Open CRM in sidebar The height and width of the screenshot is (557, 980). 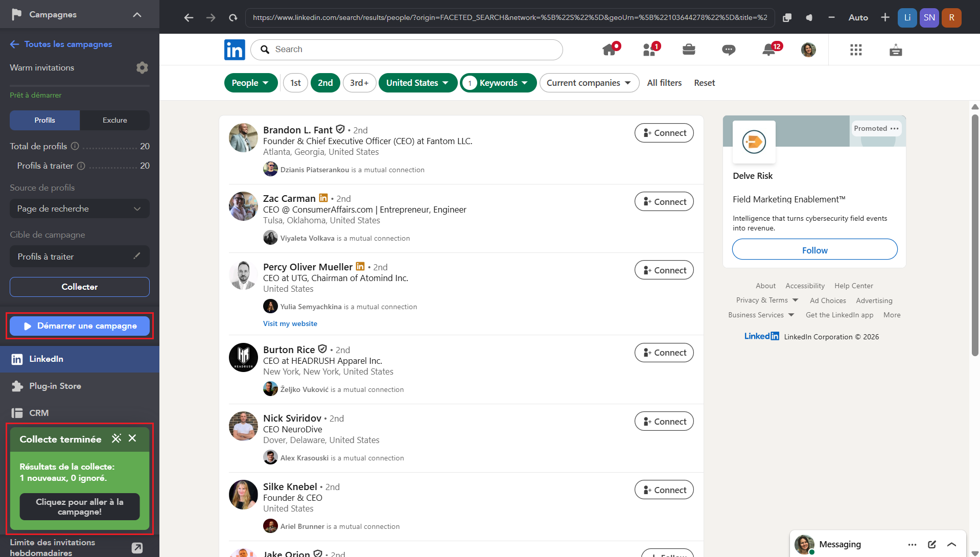pos(80,413)
